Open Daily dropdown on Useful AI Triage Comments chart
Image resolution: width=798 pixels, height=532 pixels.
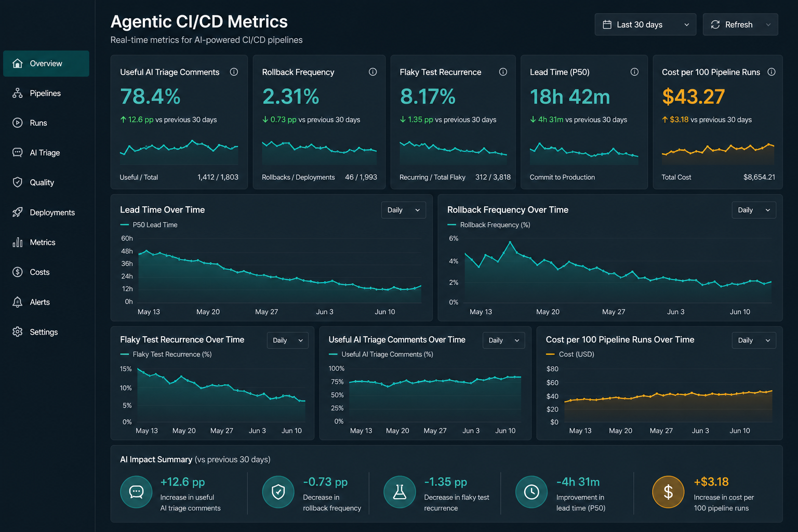click(x=503, y=340)
